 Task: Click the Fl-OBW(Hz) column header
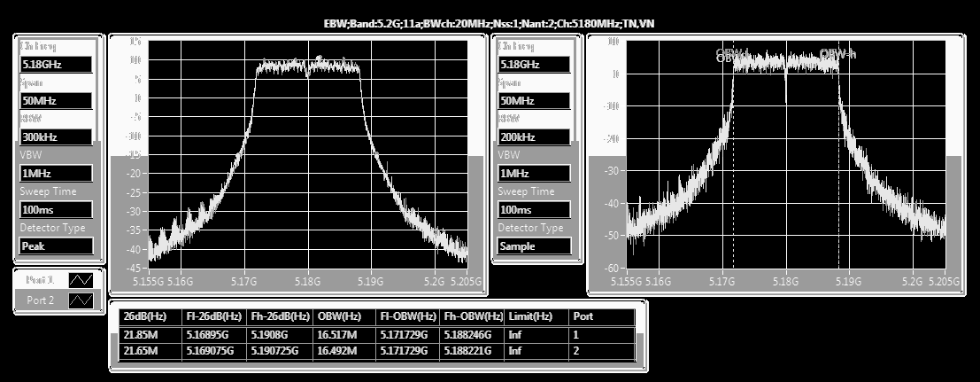[408, 317]
